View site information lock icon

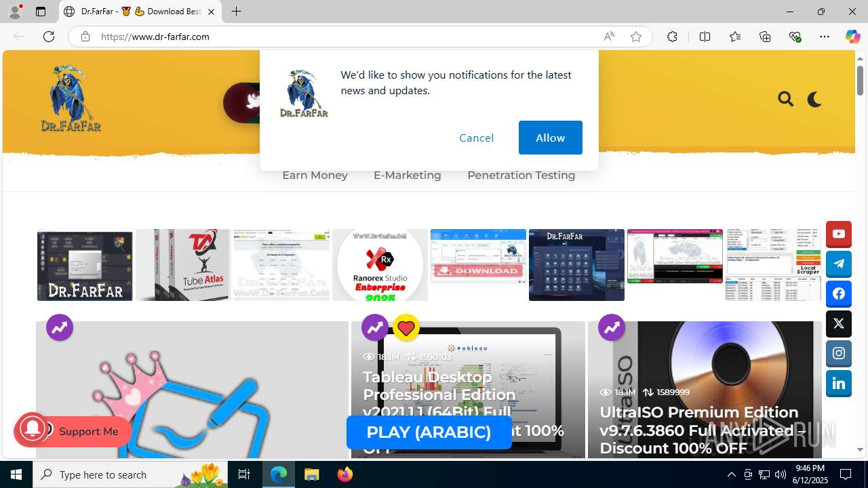coord(85,37)
